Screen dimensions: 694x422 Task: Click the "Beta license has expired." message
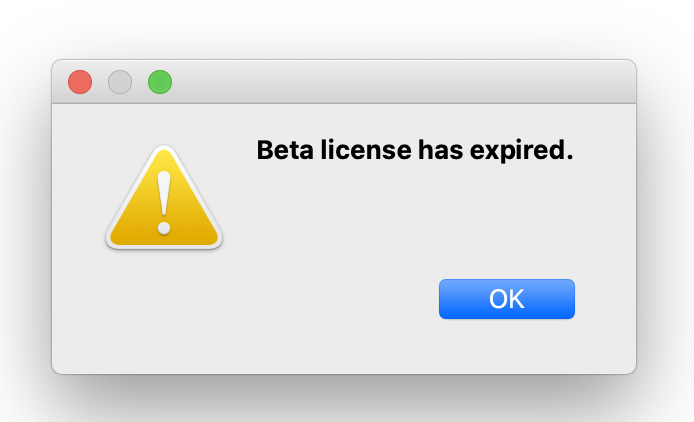415,151
